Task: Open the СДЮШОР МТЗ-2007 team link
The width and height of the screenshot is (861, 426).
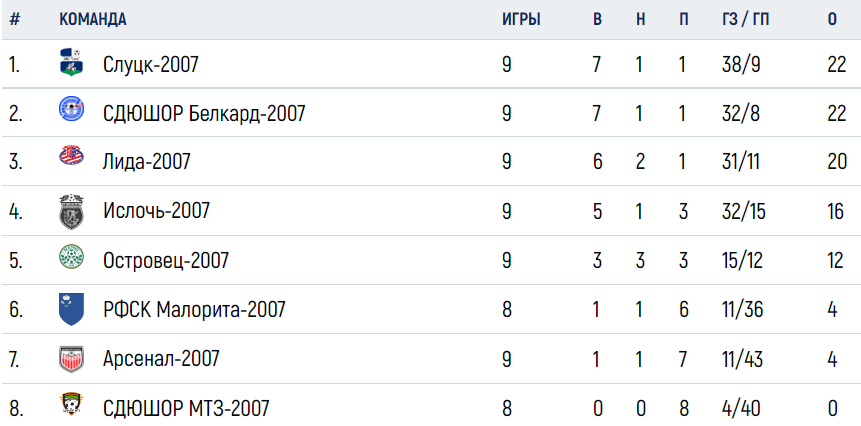Action: (186, 408)
